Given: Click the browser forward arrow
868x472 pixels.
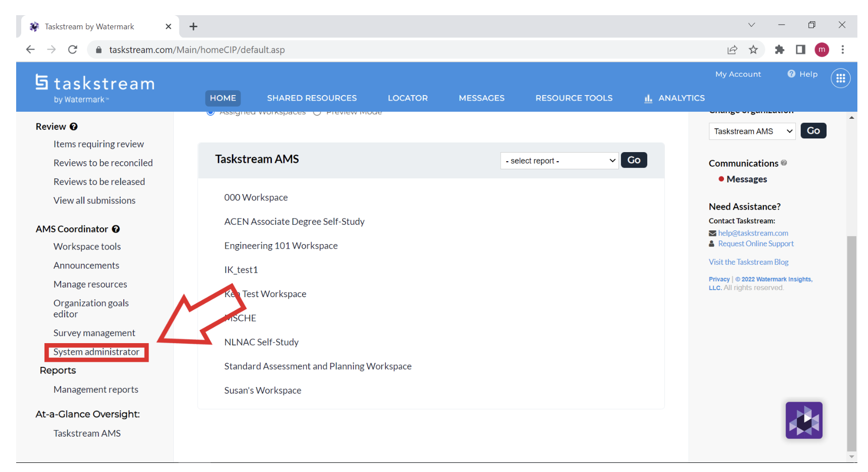Looking at the screenshot, I should (52, 50).
